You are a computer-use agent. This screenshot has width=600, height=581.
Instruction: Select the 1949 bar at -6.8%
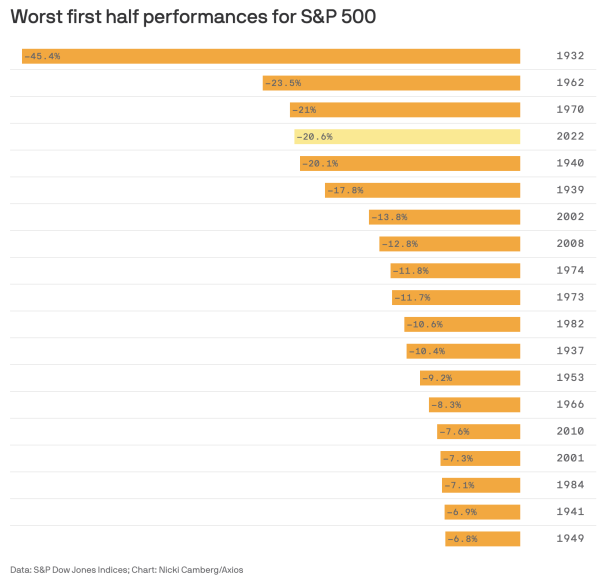point(483,539)
